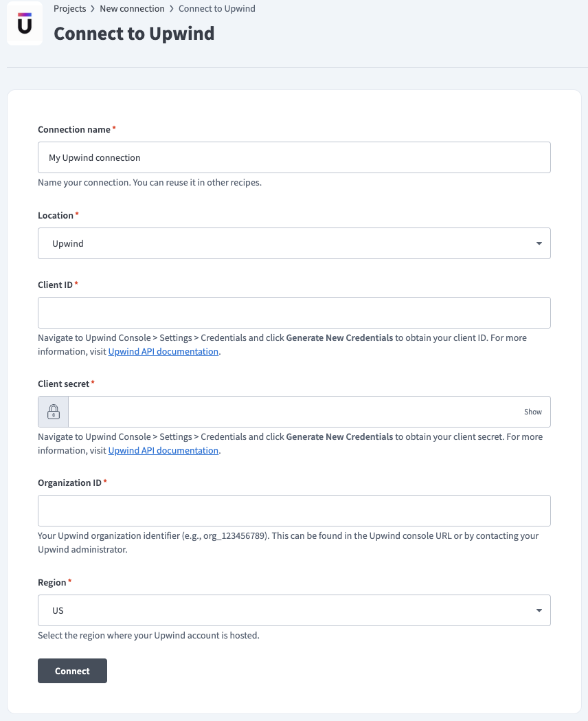This screenshot has width=588, height=721.
Task: Click the Organization ID field label
Action: point(69,483)
